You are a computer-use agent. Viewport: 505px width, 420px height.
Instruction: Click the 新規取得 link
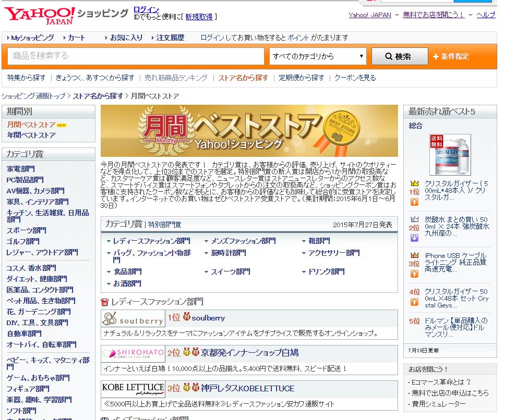tap(199, 17)
